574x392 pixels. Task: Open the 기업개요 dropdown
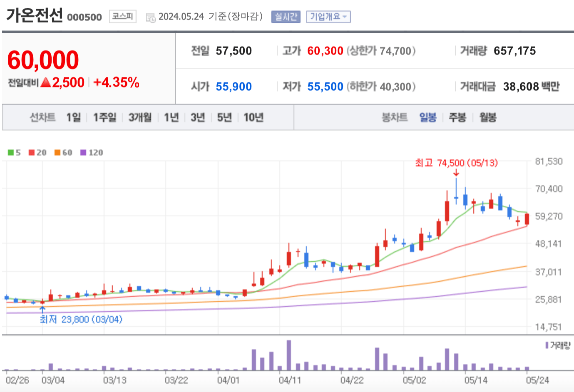[x=328, y=17]
